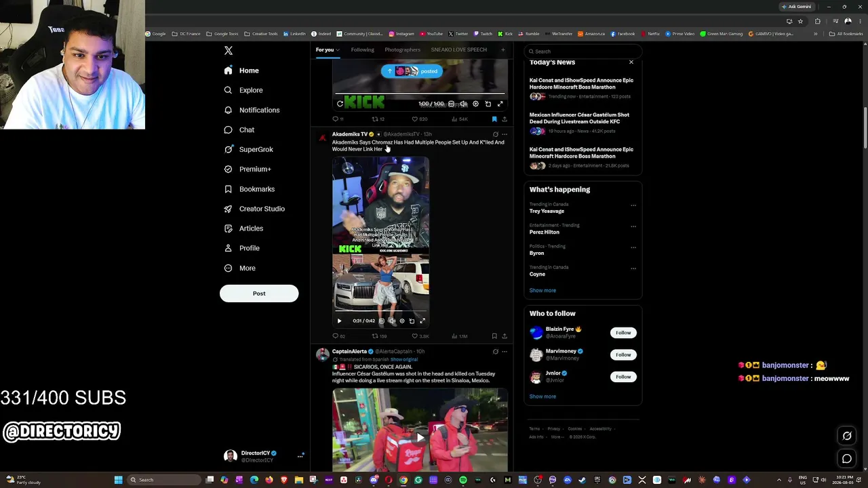Open the Explore page
Image resolution: width=868 pixels, height=488 pixels.
click(243, 90)
